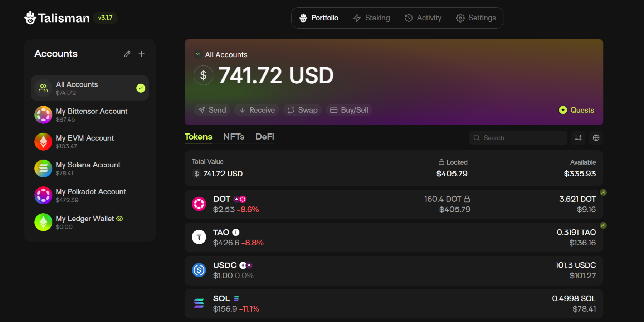Select the My EVM Account avatar
Image resolution: width=644 pixels, height=322 pixels.
click(x=43, y=142)
